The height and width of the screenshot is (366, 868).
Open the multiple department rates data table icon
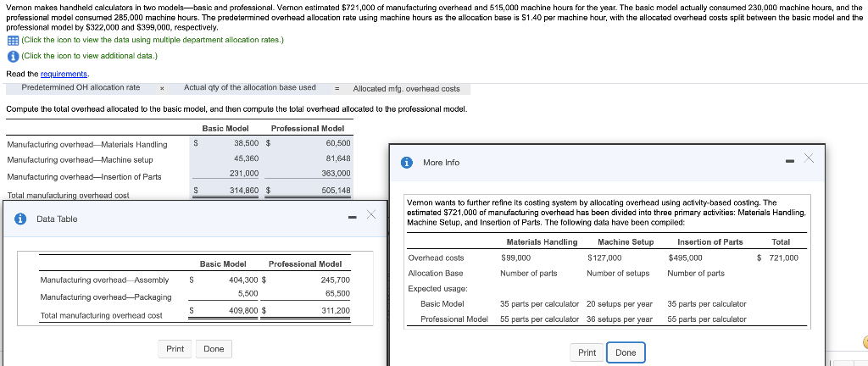click(x=11, y=41)
